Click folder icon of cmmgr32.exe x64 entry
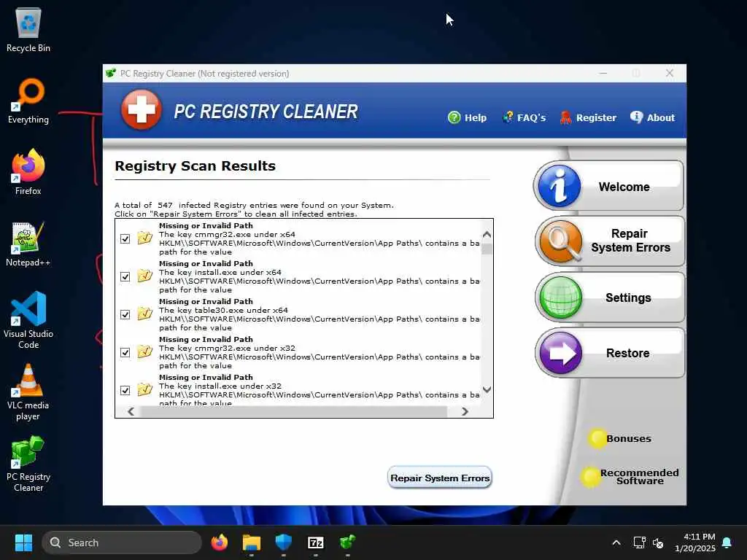 click(x=145, y=238)
